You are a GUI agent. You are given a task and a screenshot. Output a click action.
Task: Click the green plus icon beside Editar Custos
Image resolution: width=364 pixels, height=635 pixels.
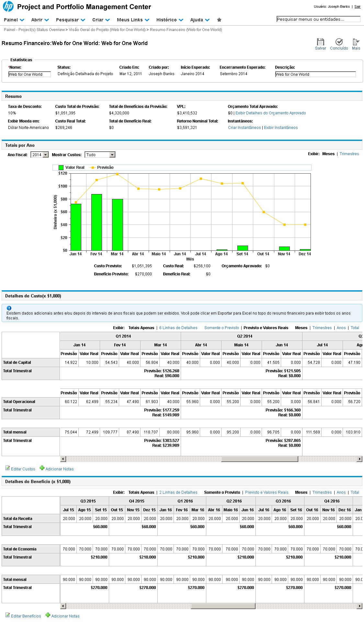[x=42, y=468]
